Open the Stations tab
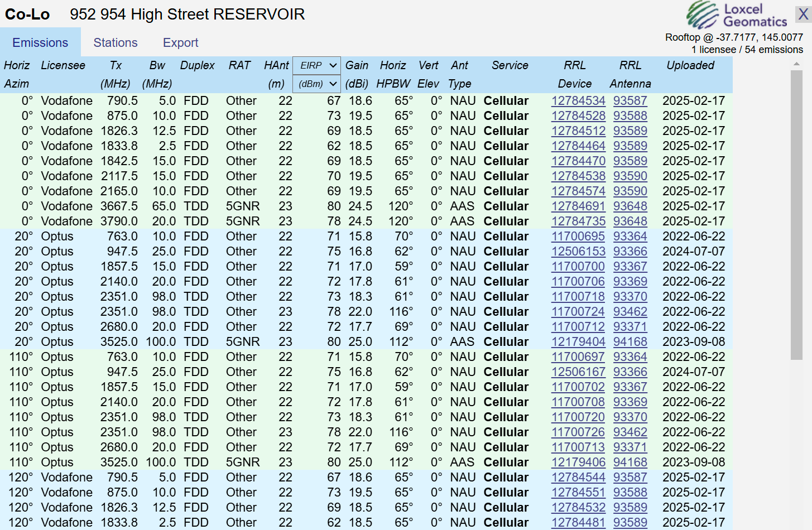812x530 pixels. click(116, 42)
